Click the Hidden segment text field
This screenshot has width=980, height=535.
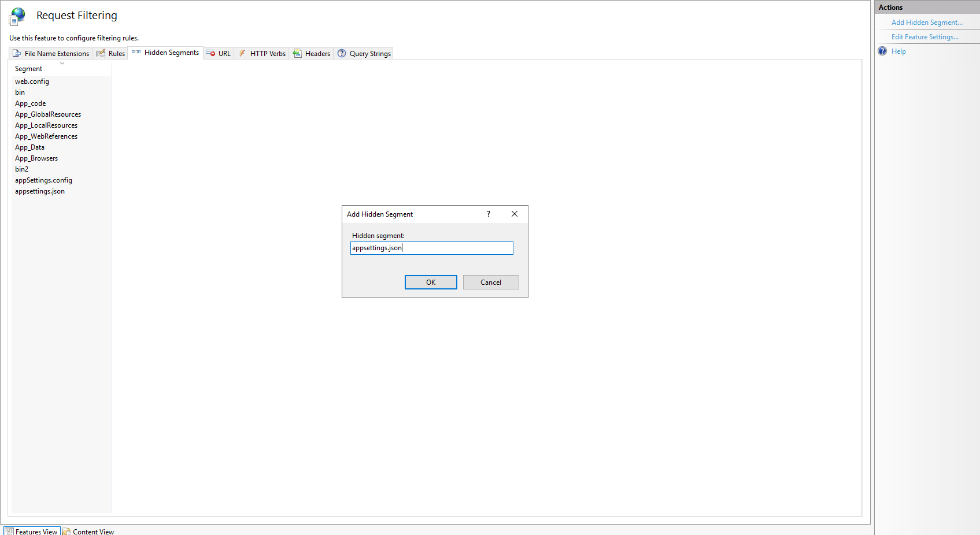tap(431, 248)
